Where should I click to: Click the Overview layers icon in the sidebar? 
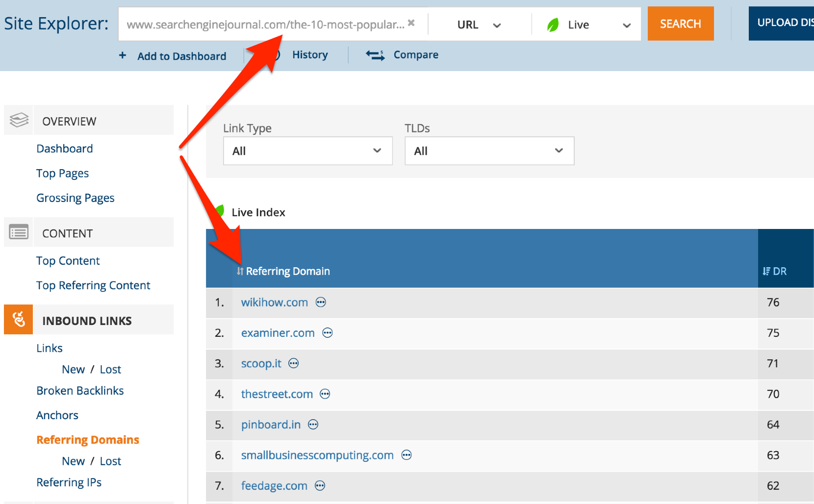pos(19,120)
